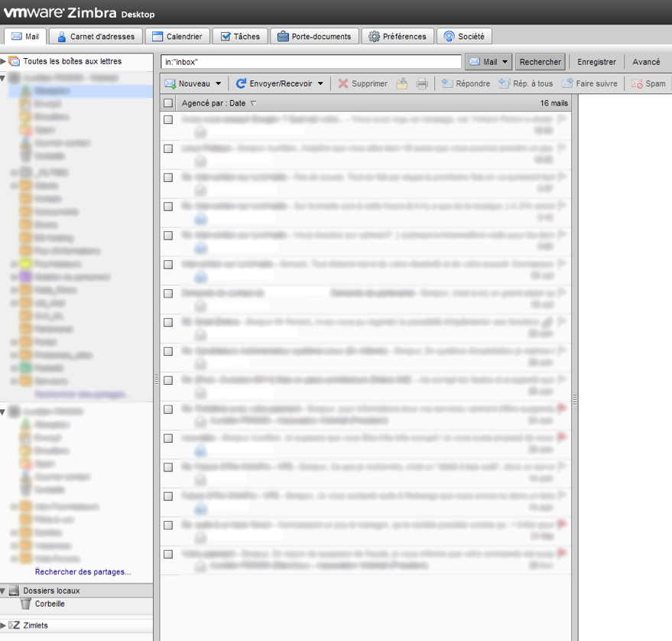672x641 pixels.
Task: Click the 16 mails count label
Action: pyautogui.click(x=554, y=103)
